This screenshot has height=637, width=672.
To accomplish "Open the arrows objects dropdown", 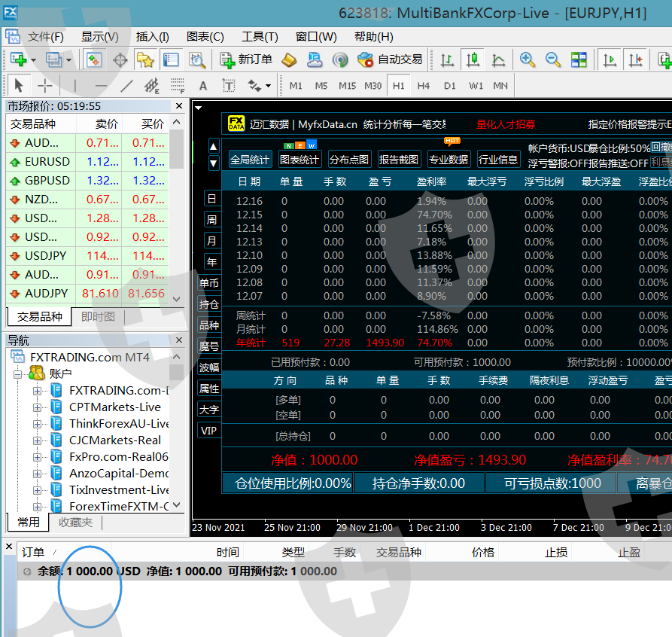I will 269,86.
